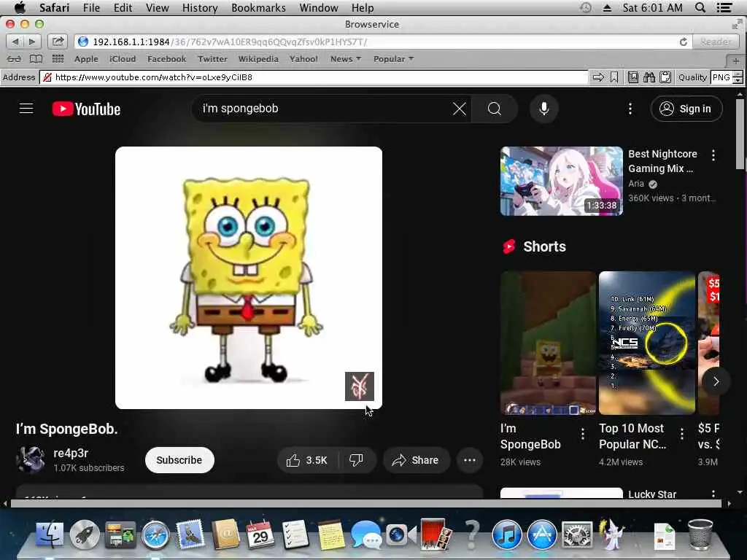Click Reader button in address bar
Viewport: 747px width, 560px height.
716,42
